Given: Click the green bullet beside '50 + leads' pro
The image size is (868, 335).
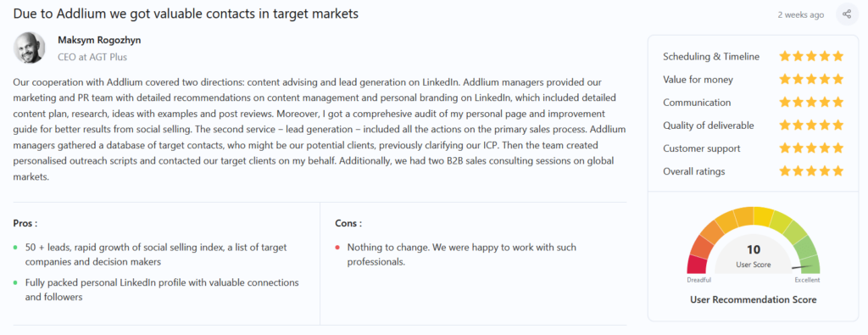Looking at the screenshot, I should (x=15, y=247).
